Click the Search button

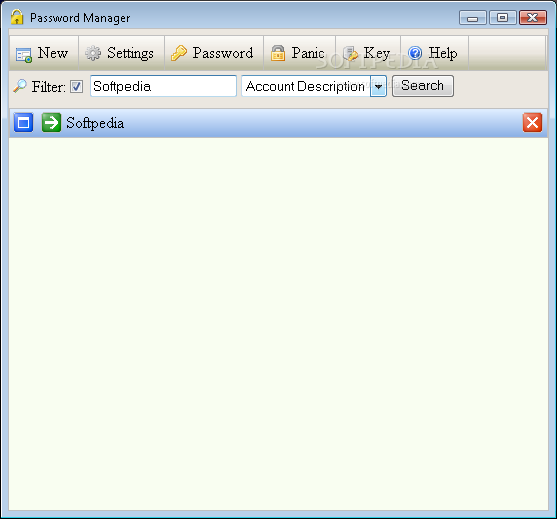tap(423, 86)
